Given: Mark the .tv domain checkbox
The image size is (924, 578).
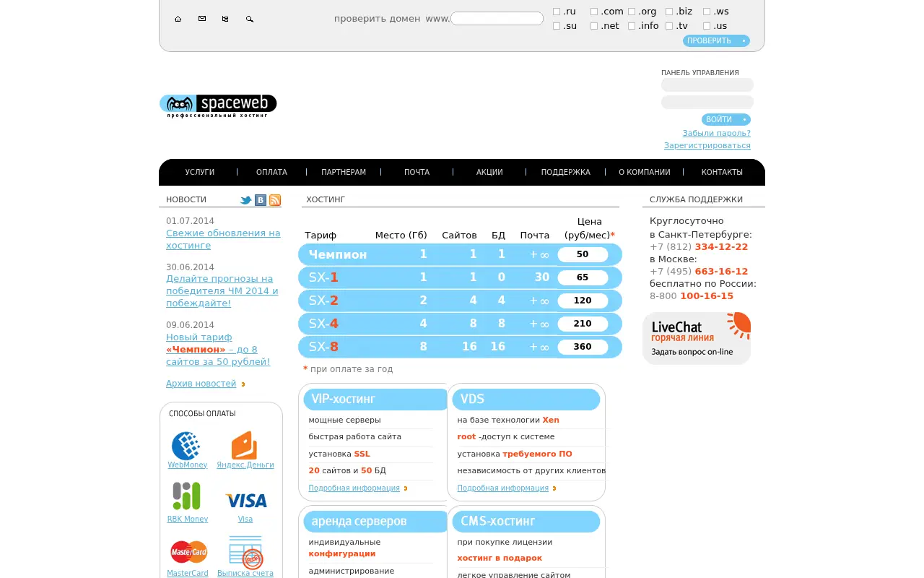Looking at the screenshot, I should 669,26.
